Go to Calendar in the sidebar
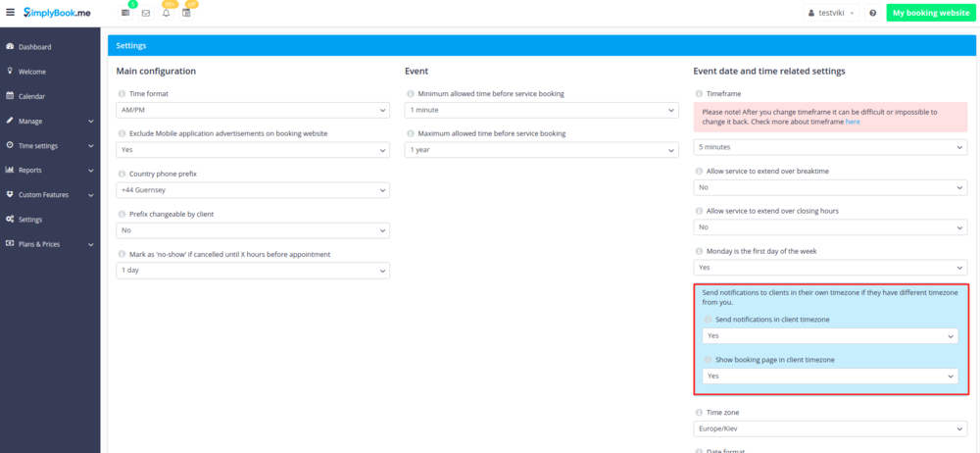 point(31,96)
